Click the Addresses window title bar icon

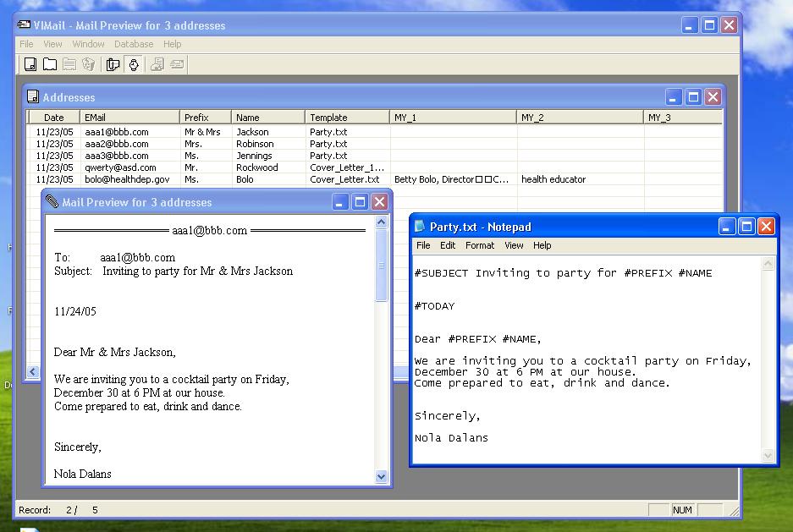click(x=33, y=97)
